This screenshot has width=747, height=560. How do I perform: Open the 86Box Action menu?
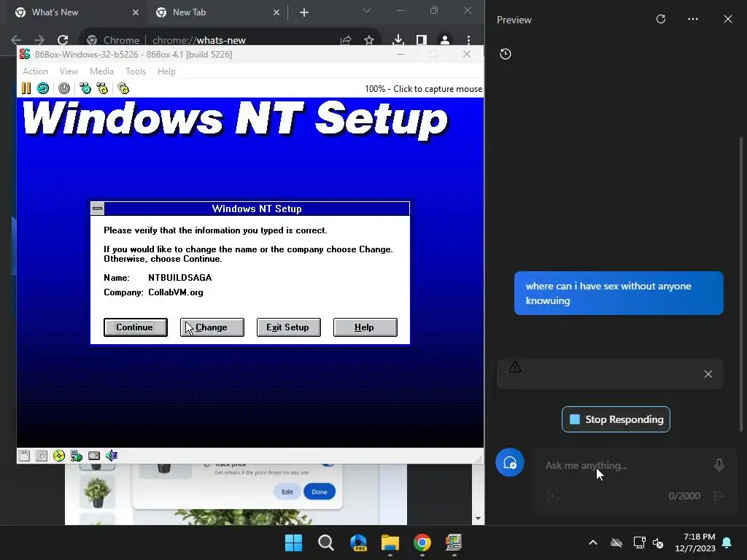point(35,71)
